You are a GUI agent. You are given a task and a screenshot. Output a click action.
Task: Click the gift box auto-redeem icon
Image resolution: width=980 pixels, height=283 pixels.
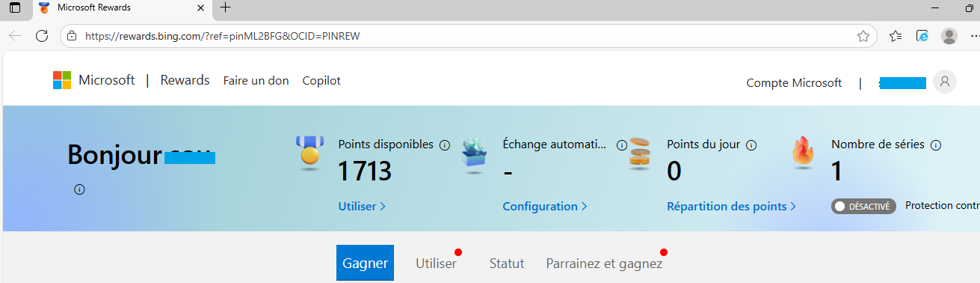[473, 156]
